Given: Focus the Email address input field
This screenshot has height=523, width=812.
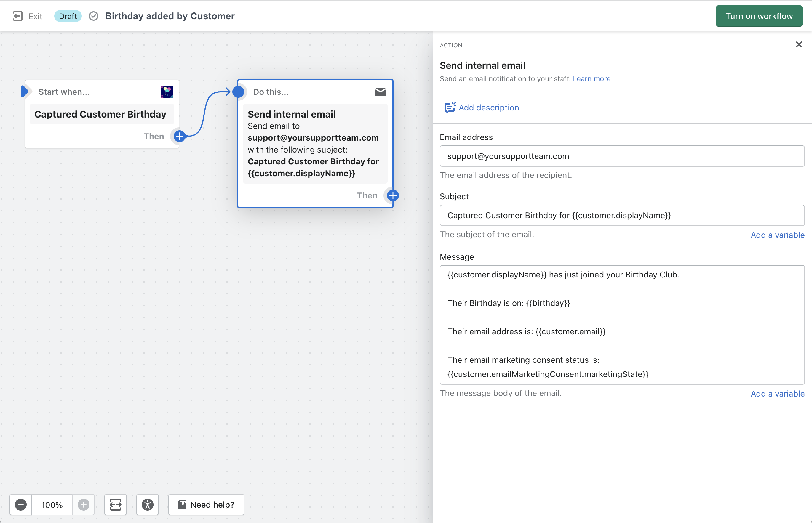Looking at the screenshot, I should pyautogui.click(x=622, y=156).
